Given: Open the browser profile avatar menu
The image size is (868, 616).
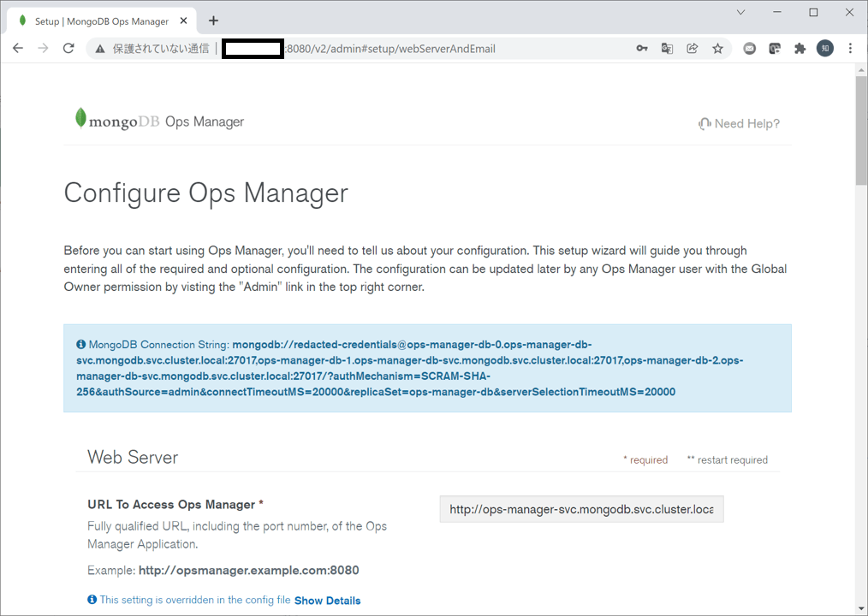Looking at the screenshot, I should coord(824,49).
